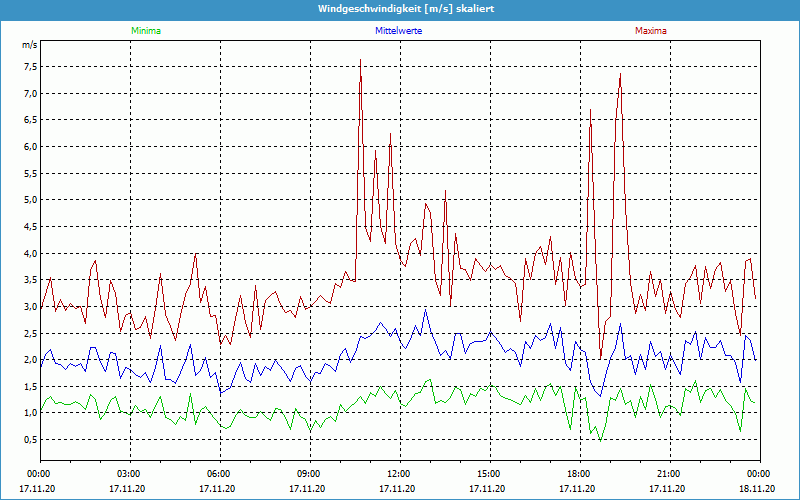Click the 0,5 y-axis value

(30, 440)
